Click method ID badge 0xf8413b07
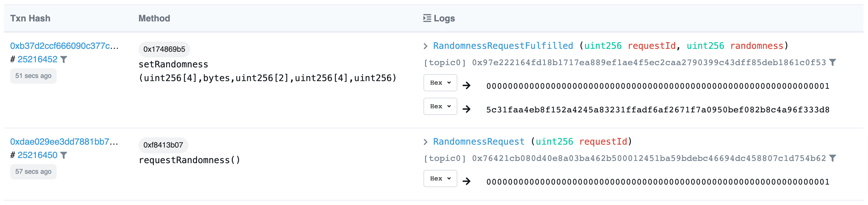Image resolution: width=868 pixels, height=205 pixels. pyautogui.click(x=163, y=145)
